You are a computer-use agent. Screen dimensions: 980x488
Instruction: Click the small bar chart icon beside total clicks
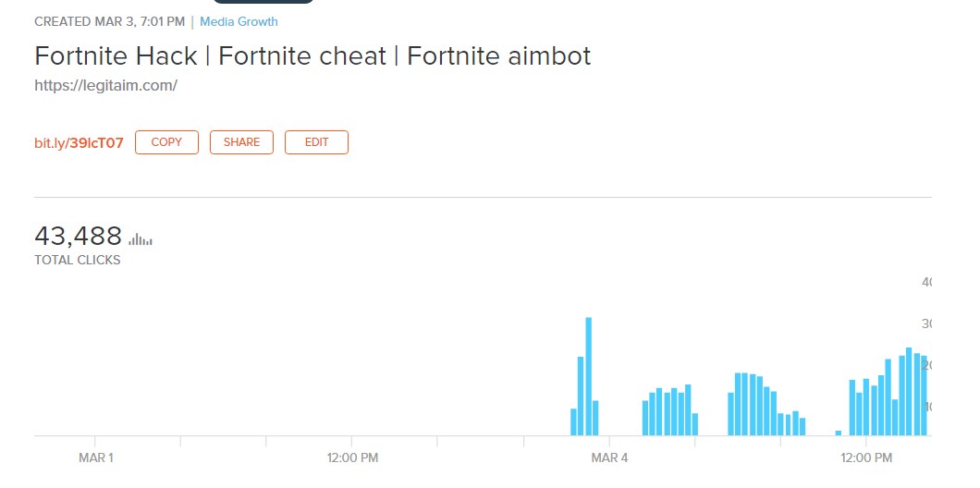point(141,239)
